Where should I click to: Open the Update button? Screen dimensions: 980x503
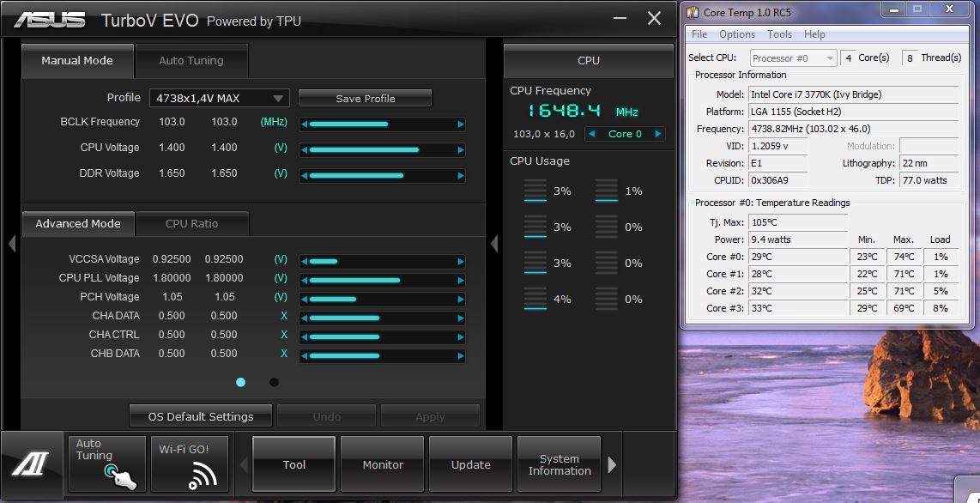tap(470, 464)
